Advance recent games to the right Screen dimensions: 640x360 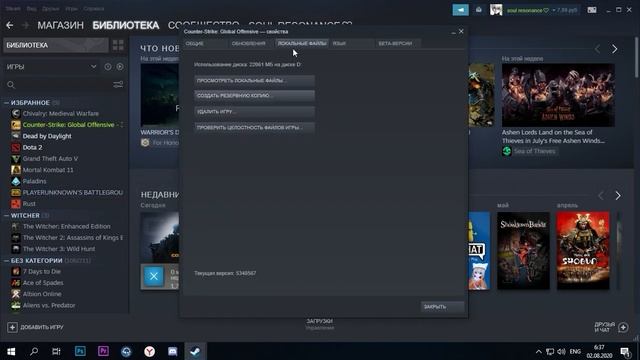[618, 196]
